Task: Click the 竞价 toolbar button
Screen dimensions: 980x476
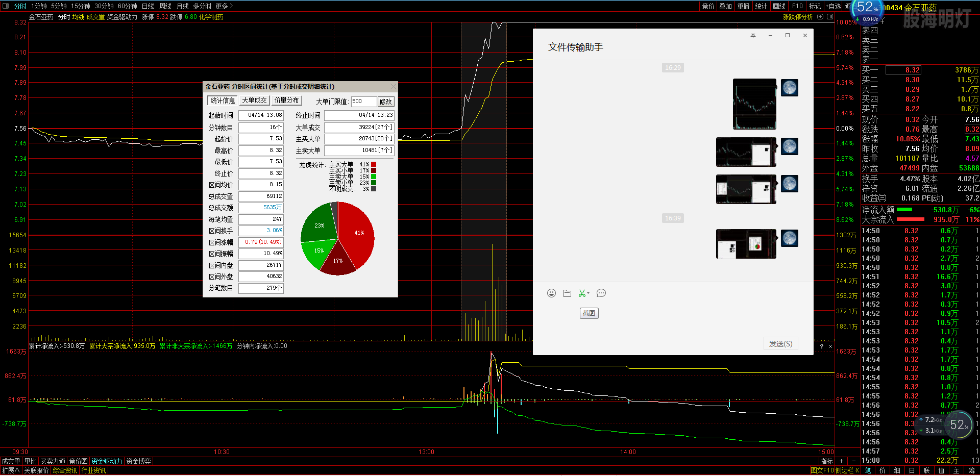Action: click(708, 6)
